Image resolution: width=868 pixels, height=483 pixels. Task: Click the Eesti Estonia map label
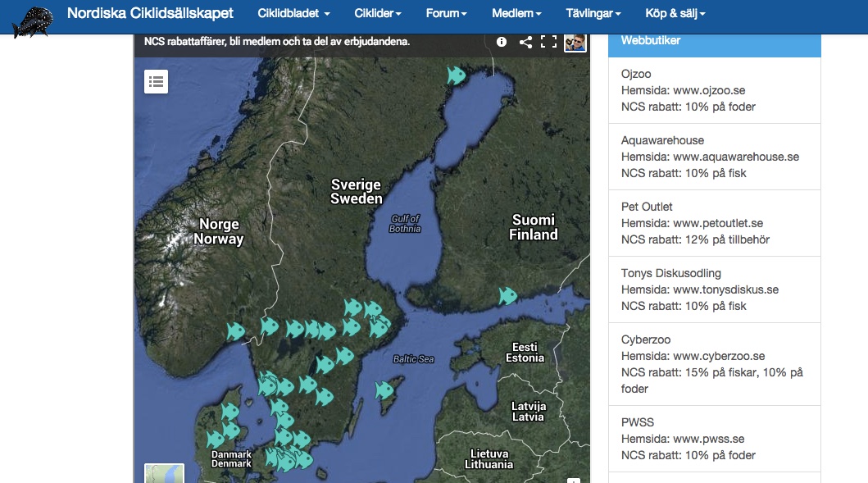click(525, 353)
